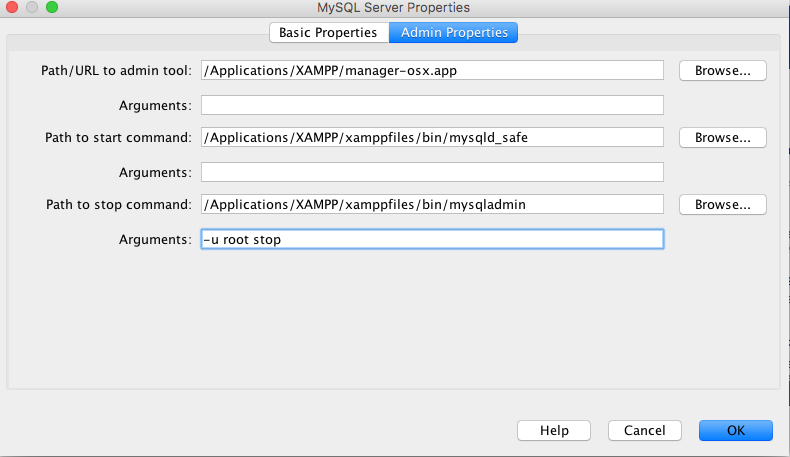Click the green zoom window button
This screenshot has width=790, height=457.
pyautogui.click(x=52, y=7)
